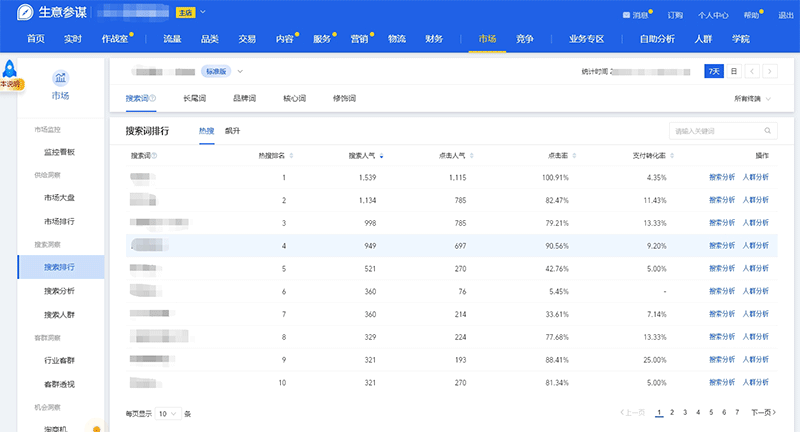The width and height of the screenshot is (800, 432).
Task: Go to previous date period arrow
Action: coord(753,72)
